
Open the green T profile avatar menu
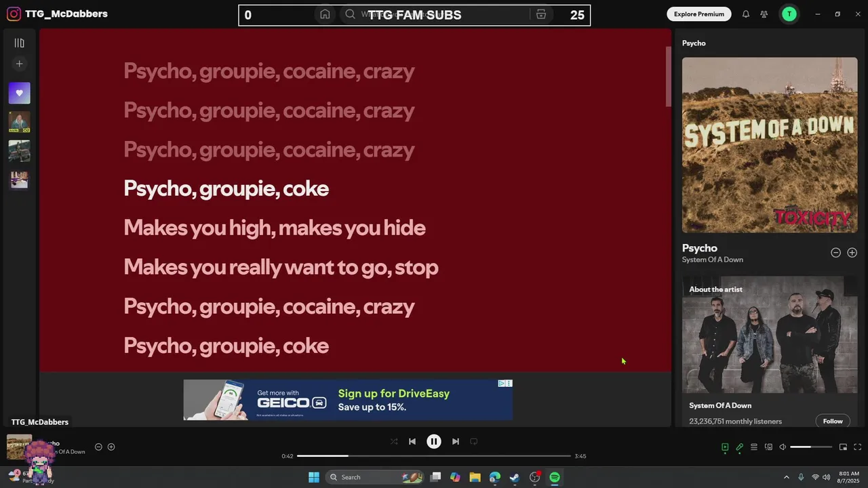[789, 14]
